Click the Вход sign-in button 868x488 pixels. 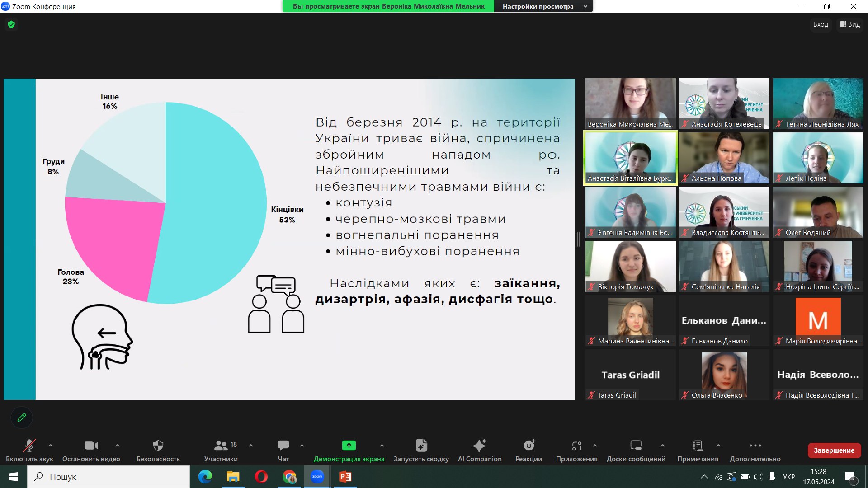point(820,24)
